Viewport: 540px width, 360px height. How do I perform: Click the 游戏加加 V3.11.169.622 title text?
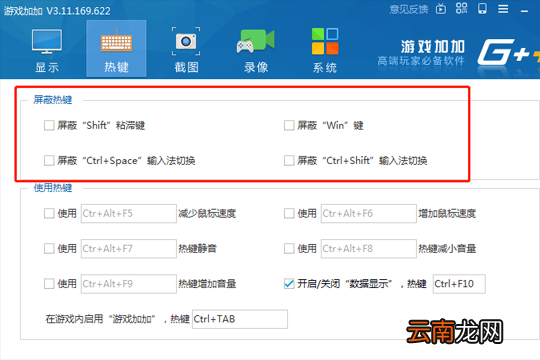click(x=57, y=11)
